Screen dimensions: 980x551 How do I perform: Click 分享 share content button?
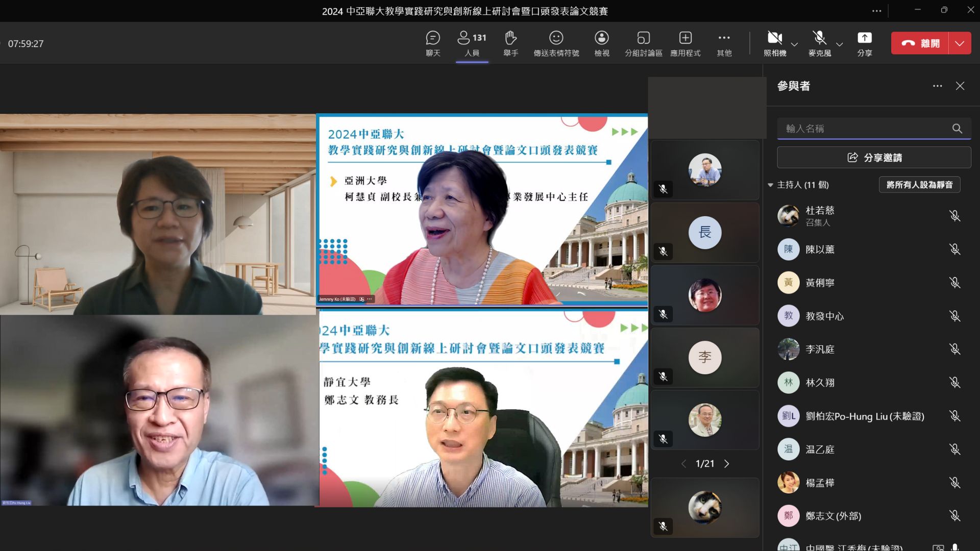click(864, 43)
